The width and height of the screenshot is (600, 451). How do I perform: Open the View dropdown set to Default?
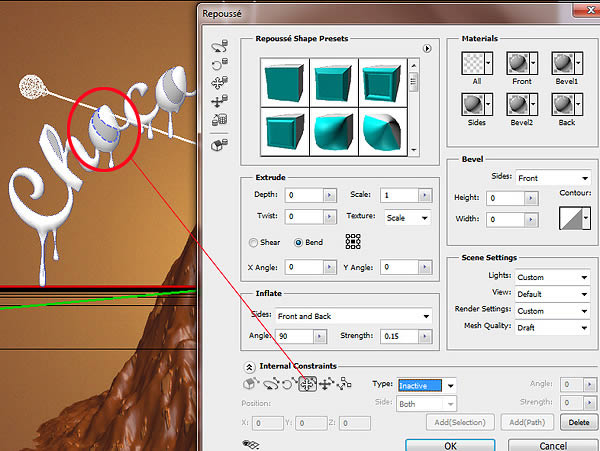tap(552, 294)
